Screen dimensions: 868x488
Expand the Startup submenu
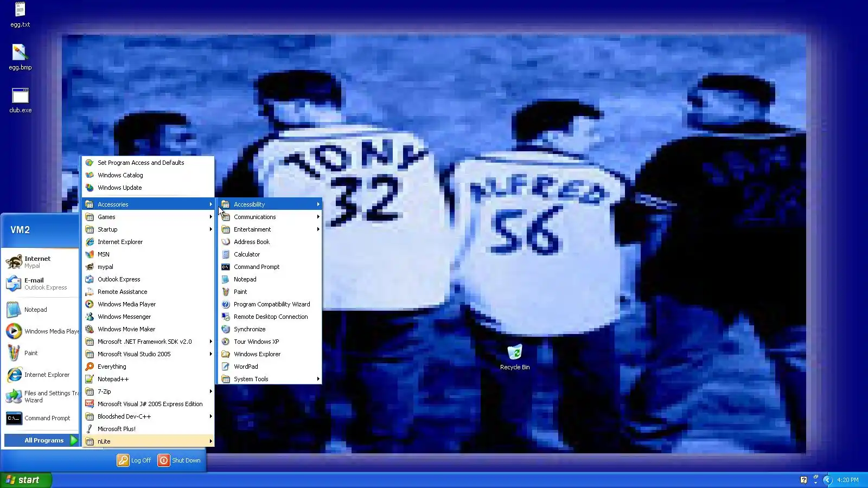148,229
